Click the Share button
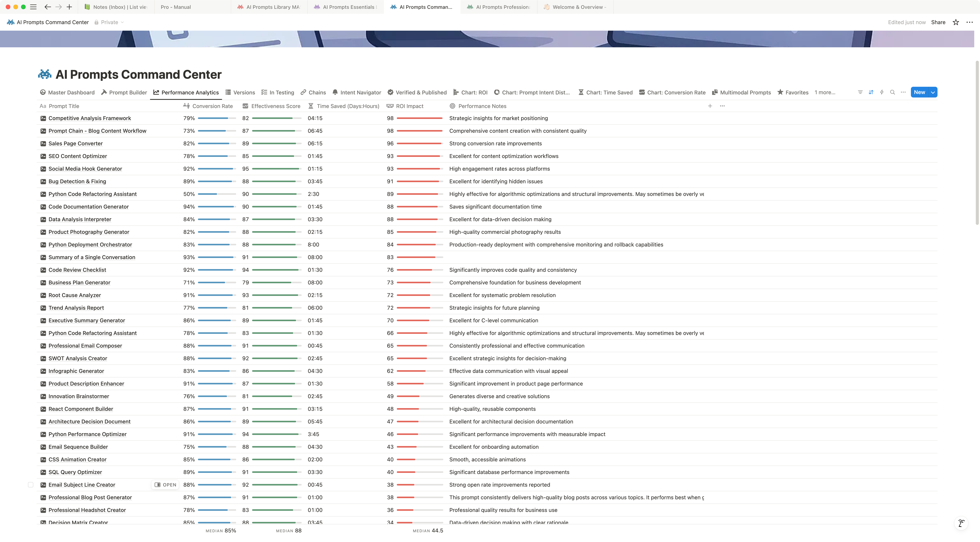 pyautogui.click(x=938, y=22)
